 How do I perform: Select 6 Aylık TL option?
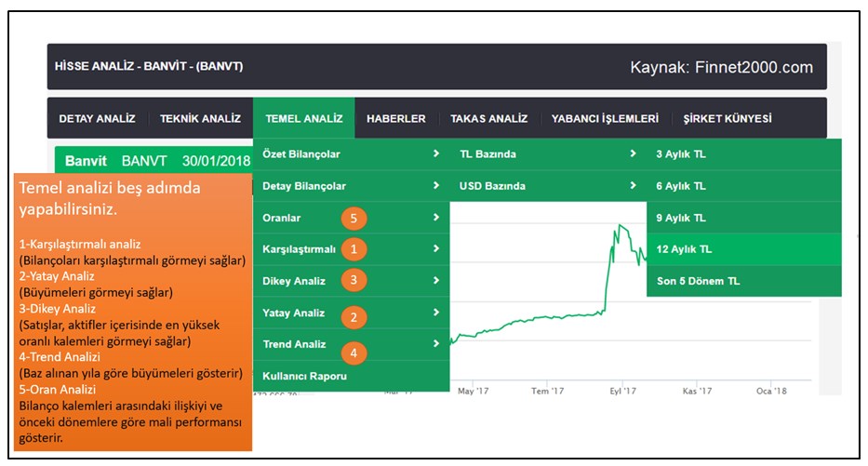click(744, 186)
